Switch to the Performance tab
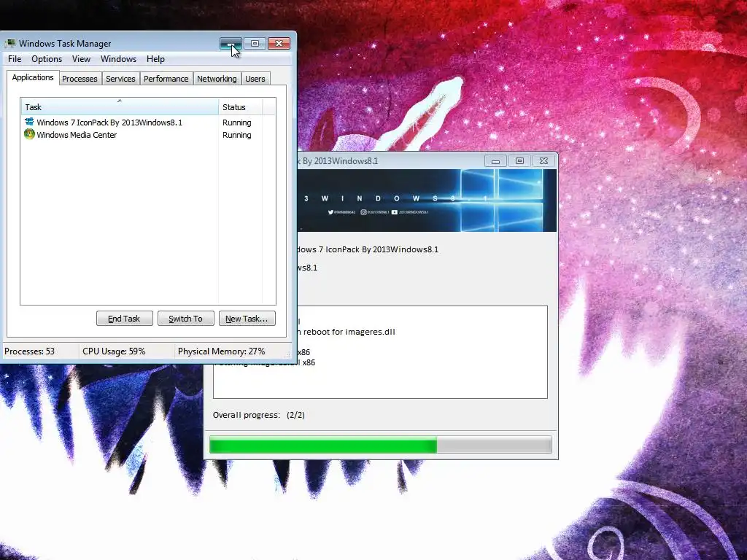 [166, 79]
